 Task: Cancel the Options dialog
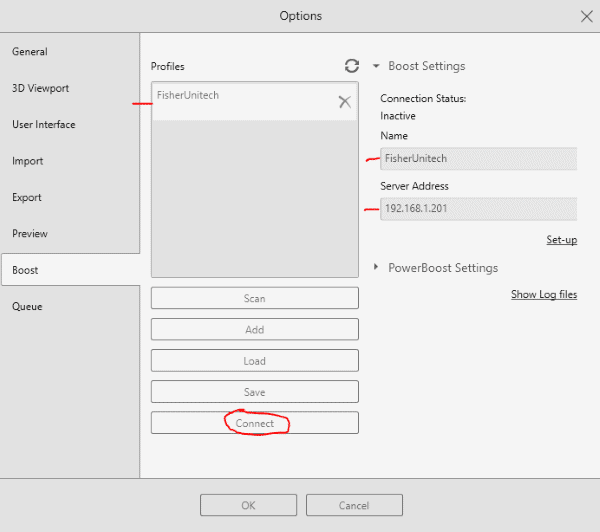(354, 505)
